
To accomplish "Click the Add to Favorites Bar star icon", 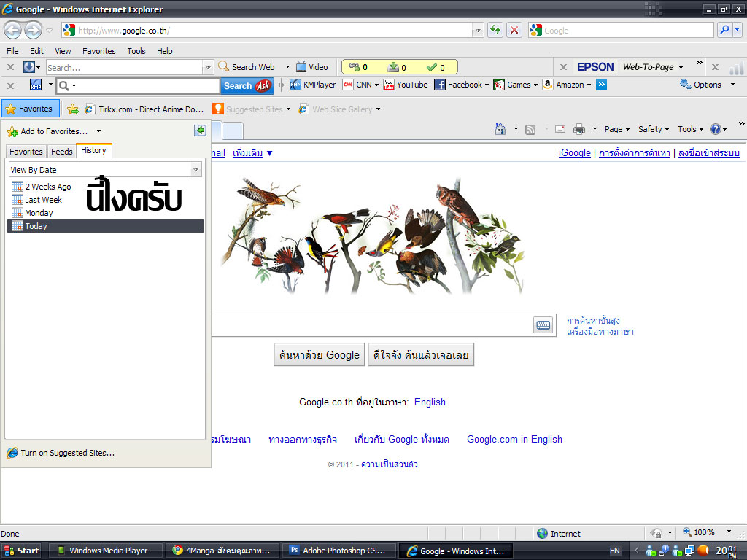I will coord(73,109).
